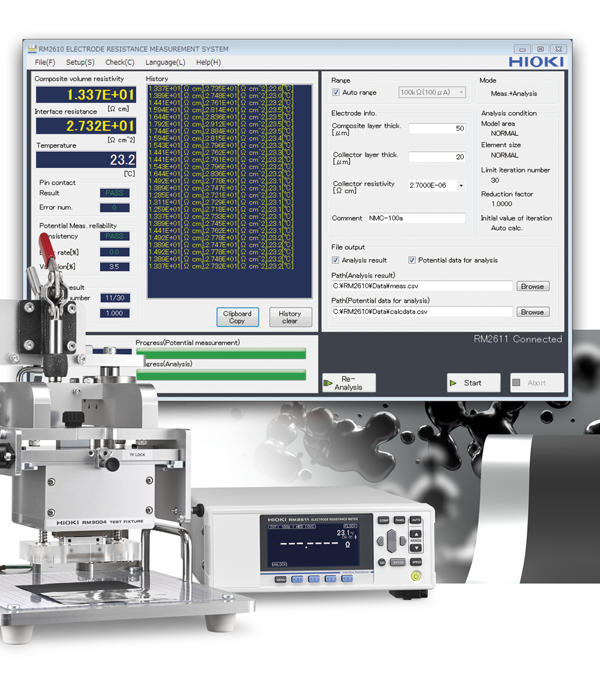Click the F3 key on the meter
The width and height of the screenshot is (600, 694).
click(331, 578)
